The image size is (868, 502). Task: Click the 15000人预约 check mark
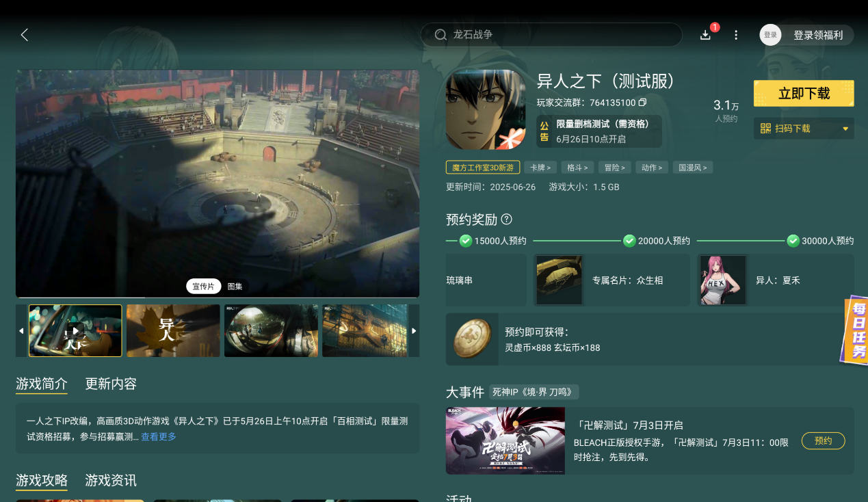pos(466,241)
